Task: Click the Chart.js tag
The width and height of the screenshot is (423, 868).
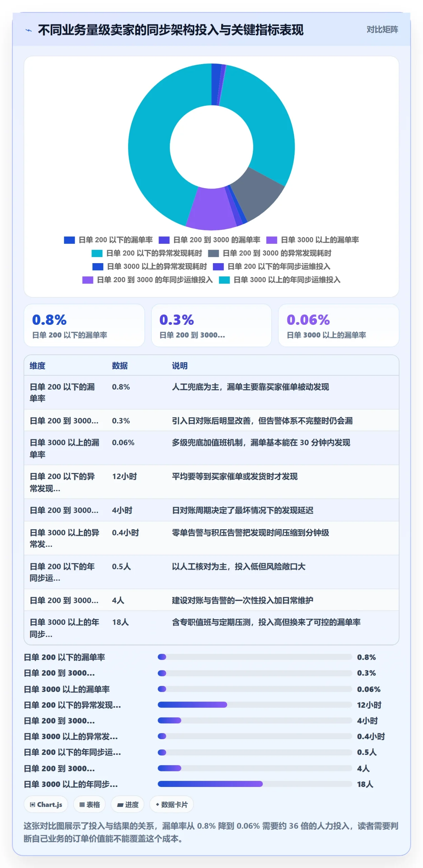Action: click(x=46, y=805)
